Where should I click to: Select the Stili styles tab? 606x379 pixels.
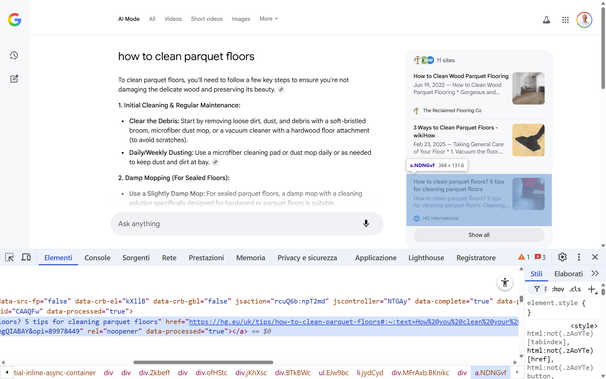click(x=536, y=274)
